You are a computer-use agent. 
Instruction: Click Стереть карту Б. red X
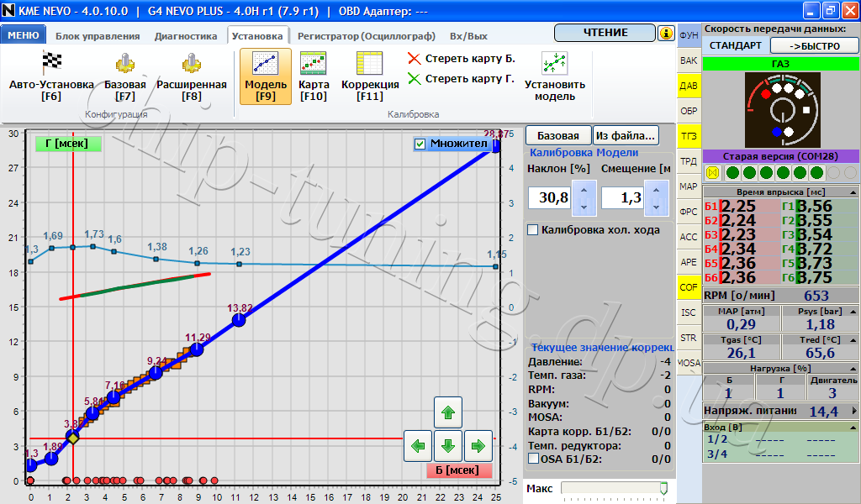tap(414, 59)
